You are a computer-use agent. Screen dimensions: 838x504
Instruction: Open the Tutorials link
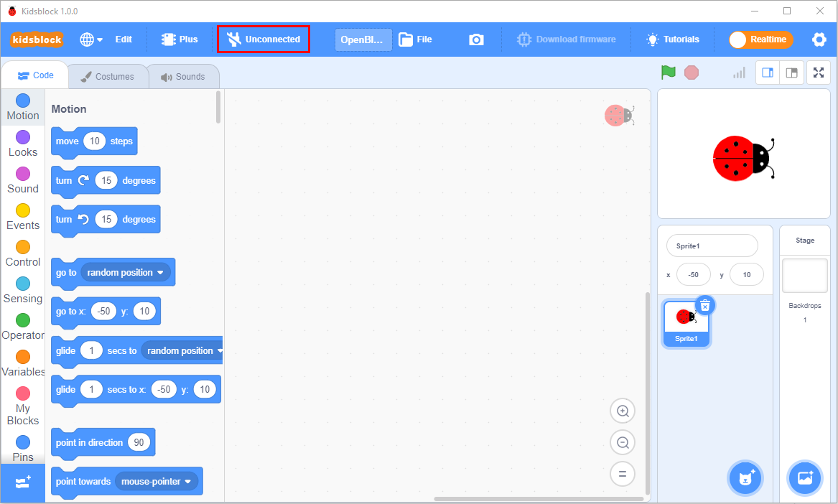click(x=673, y=39)
